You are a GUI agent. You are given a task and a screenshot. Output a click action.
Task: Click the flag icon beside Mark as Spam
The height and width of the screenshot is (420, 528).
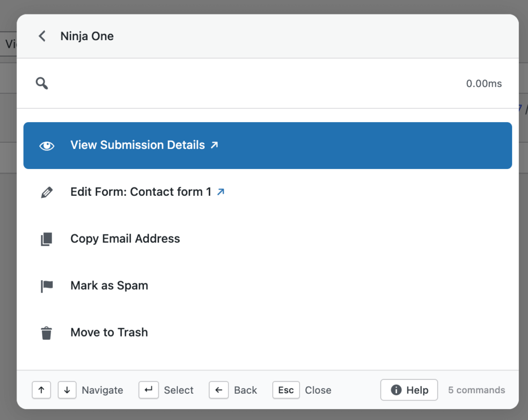[x=47, y=285]
